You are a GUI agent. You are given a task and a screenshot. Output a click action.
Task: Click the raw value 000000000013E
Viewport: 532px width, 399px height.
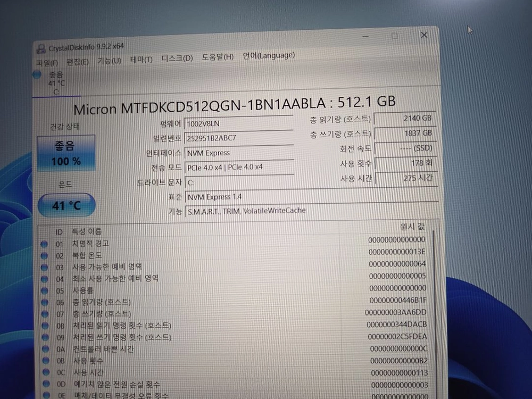coord(397,252)
